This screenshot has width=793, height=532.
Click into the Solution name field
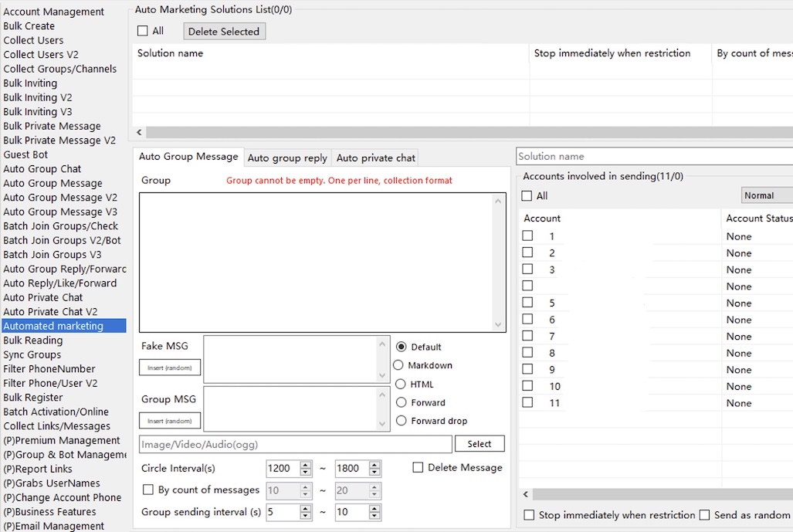[x=655, y=156]
